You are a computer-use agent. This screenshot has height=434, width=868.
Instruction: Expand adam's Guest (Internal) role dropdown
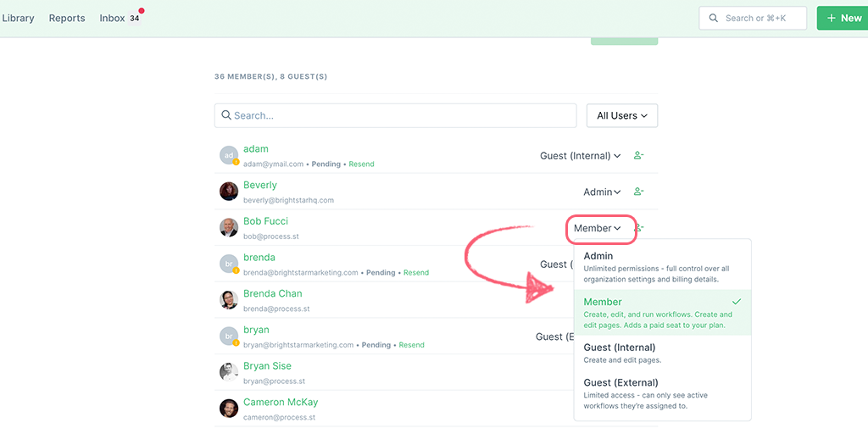tap(580, 156)
